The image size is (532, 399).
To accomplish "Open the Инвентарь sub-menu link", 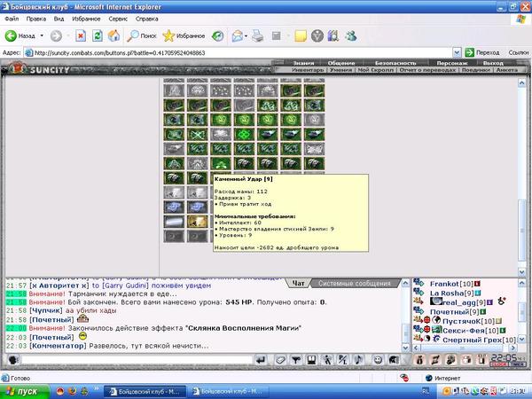I will pyautogui.click(x=308, y=70).
